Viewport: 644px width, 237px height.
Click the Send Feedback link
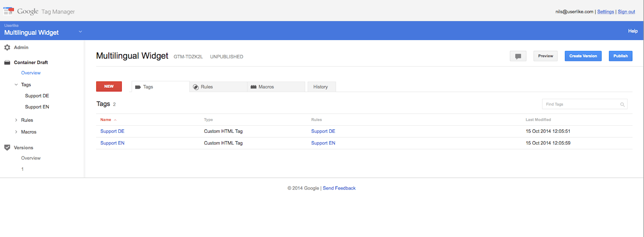tap(339, 188)
